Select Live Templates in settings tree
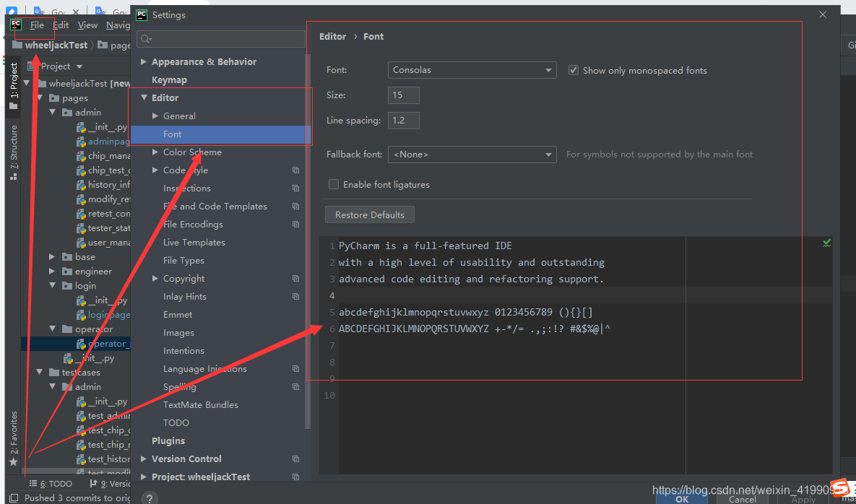 (x=194, y=242)
